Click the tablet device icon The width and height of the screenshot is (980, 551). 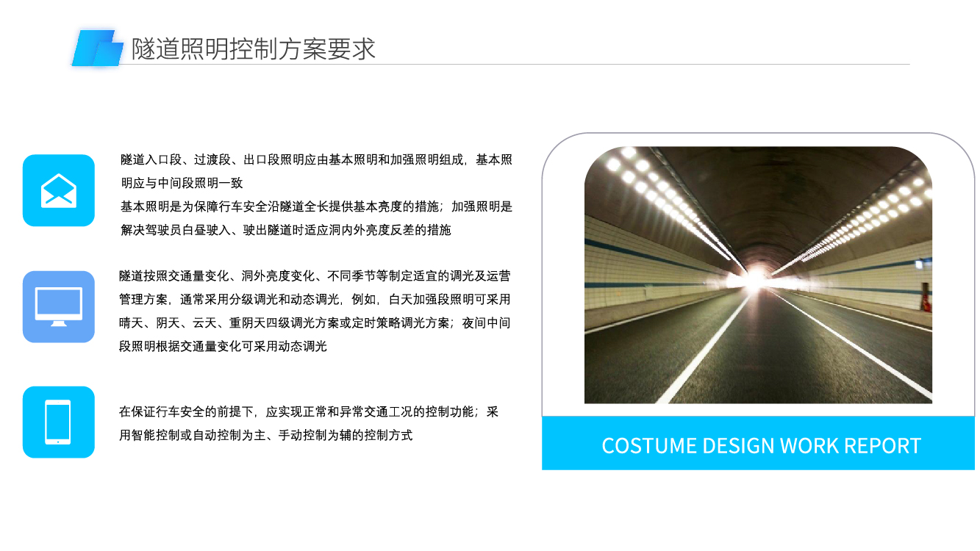pyautogui.click(x=59, y=422)
